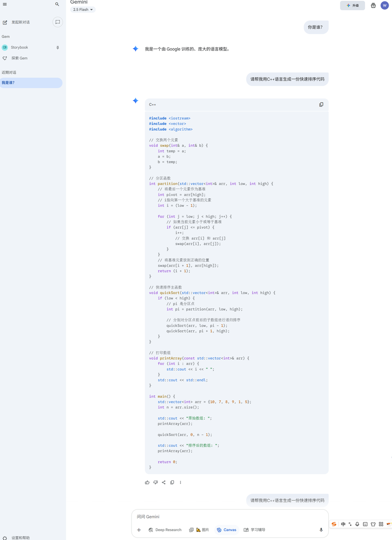Focus the 问问 Gemini prompt input

pyautogui.click(x=230, y=517)
